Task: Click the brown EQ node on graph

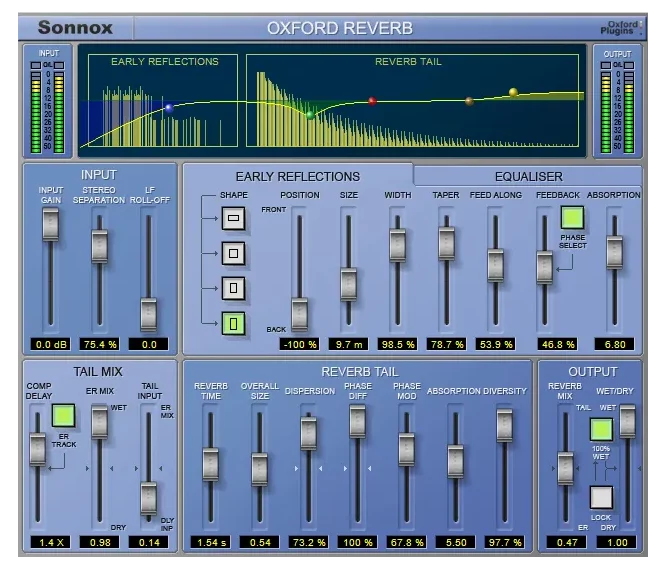Action: [469, 101]
